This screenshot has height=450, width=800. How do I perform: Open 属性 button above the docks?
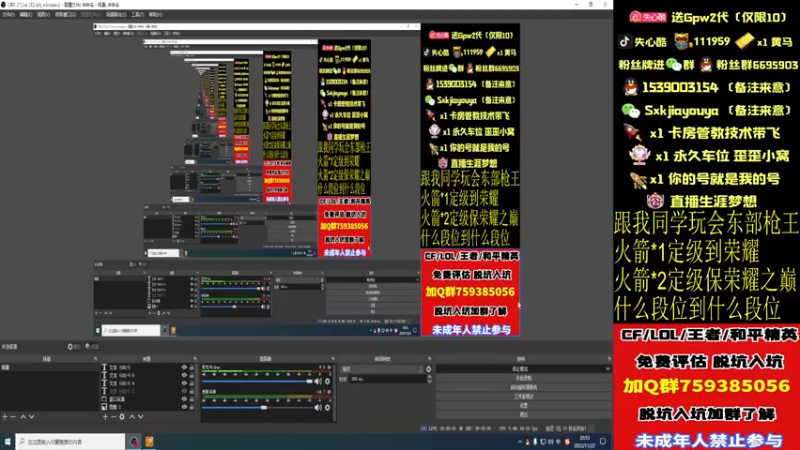click(x=74, y=347)
